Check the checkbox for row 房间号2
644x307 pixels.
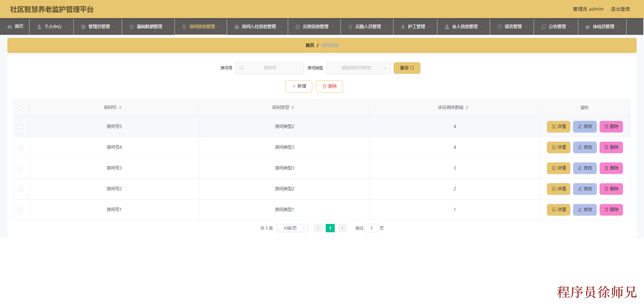[21, 189]
